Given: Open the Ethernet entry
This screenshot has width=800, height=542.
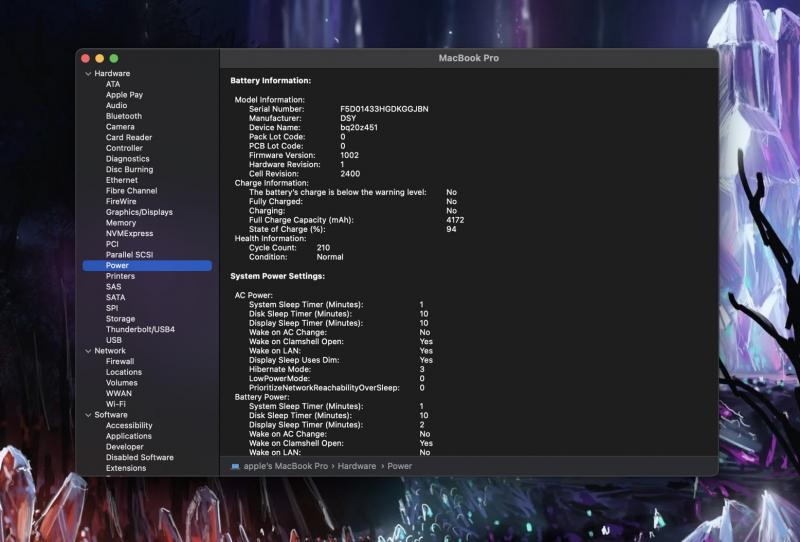Looking at the screenshot, I should pos(121,181).
